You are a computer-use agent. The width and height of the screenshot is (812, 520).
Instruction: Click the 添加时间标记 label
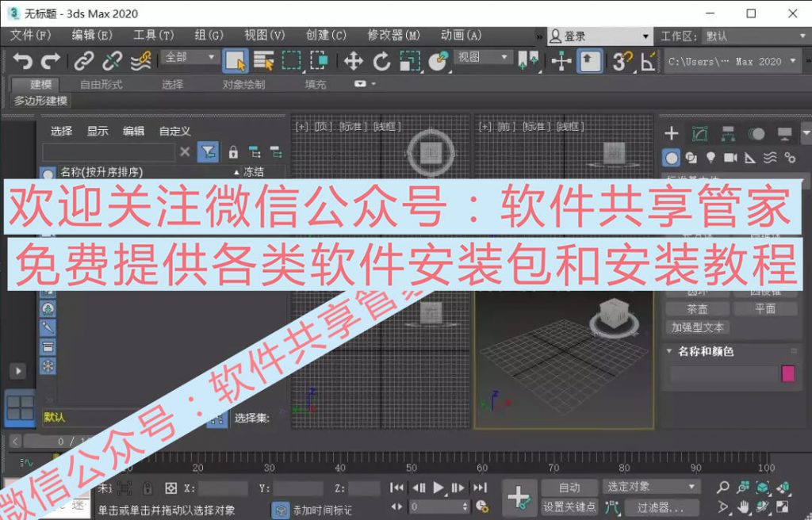pos(322,510)
